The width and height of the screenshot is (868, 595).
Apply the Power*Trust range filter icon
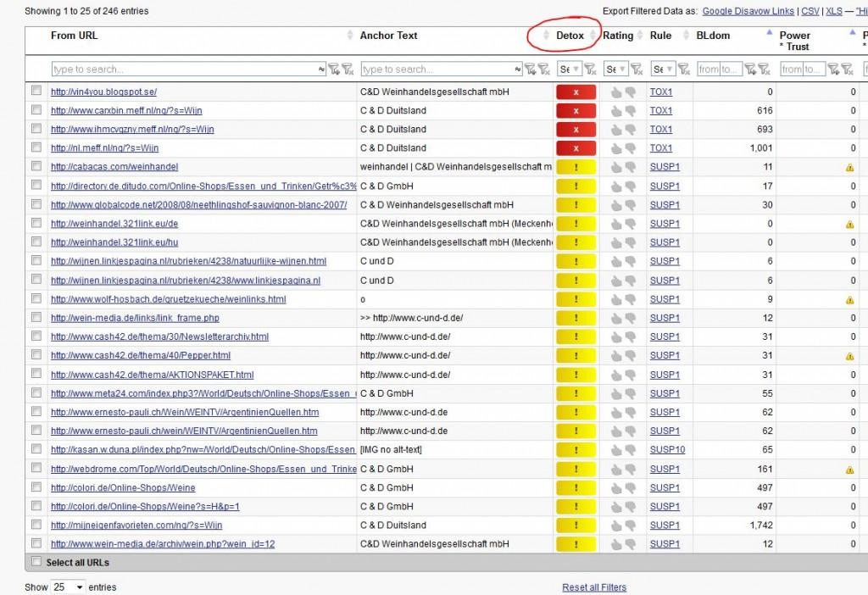click(x=834, y=70)
